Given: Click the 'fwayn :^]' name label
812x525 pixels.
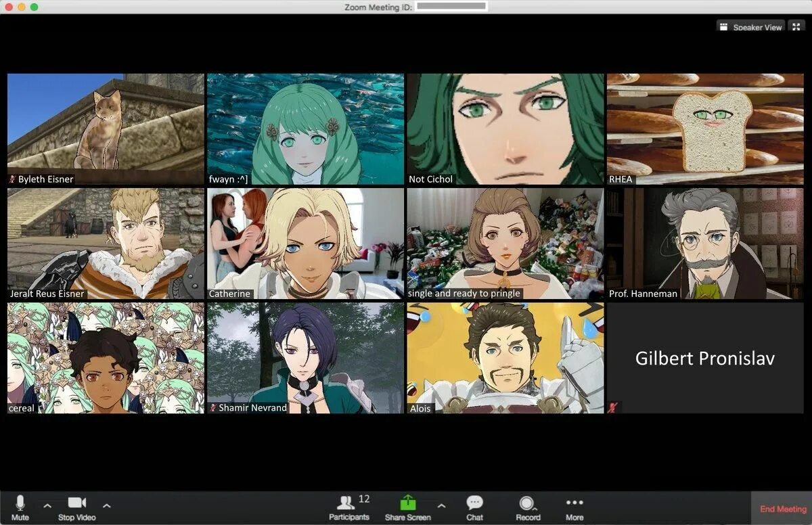Looking at the screenshot, I should click(229, 179).
